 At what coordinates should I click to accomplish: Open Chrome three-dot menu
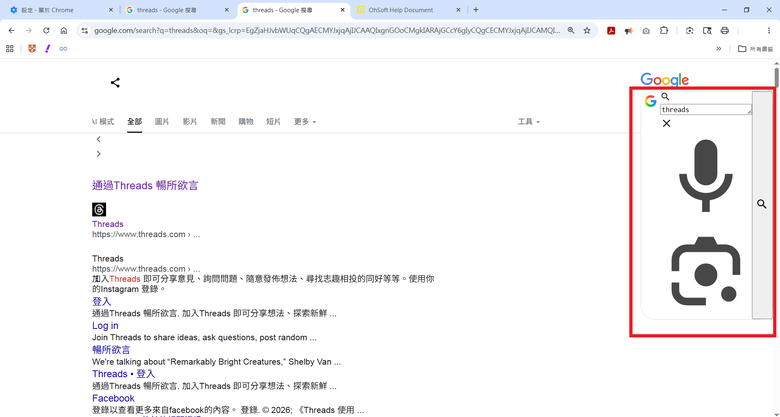point(769,30)
